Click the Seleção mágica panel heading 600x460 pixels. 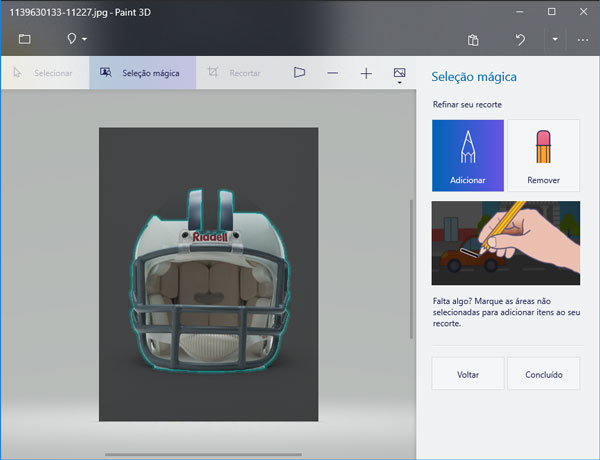point(474,77)
